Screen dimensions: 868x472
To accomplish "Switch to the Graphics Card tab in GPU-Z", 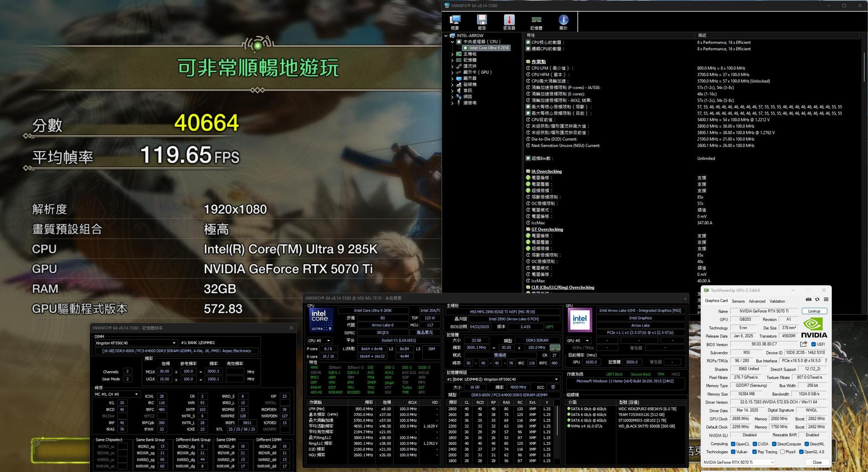I will coord(716,301).
